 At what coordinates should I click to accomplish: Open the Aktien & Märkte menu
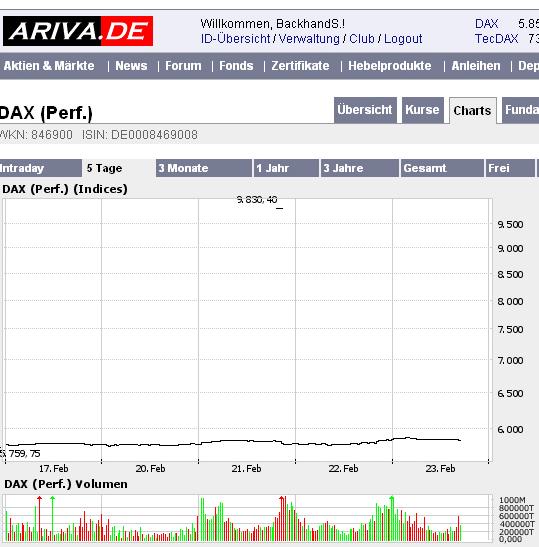click(x=49, y=66)
